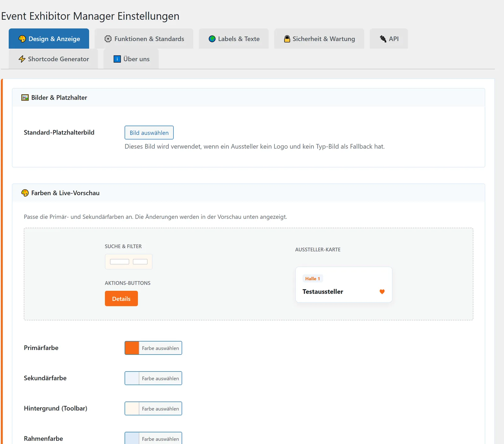Click the second filter field in preview toolbar
Screen dimensions: 504x444
pyautogui.click(x=140, y=262)
